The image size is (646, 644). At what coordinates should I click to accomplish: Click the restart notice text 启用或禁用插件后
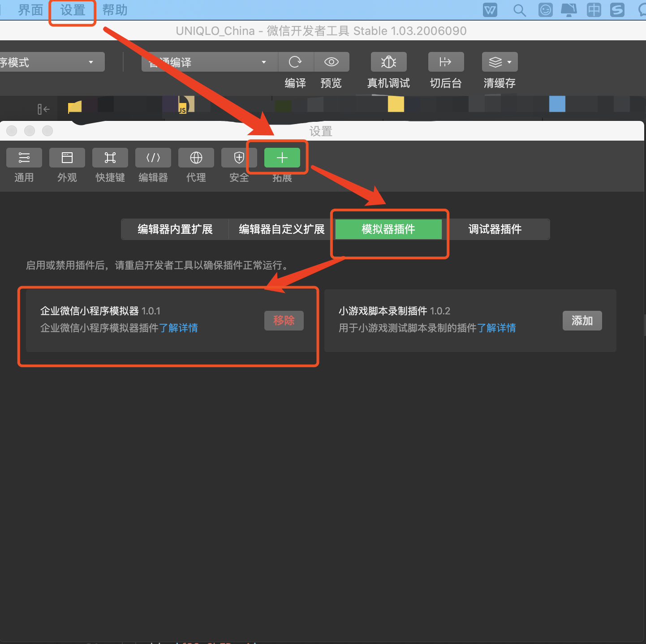(x=157, y=265)
